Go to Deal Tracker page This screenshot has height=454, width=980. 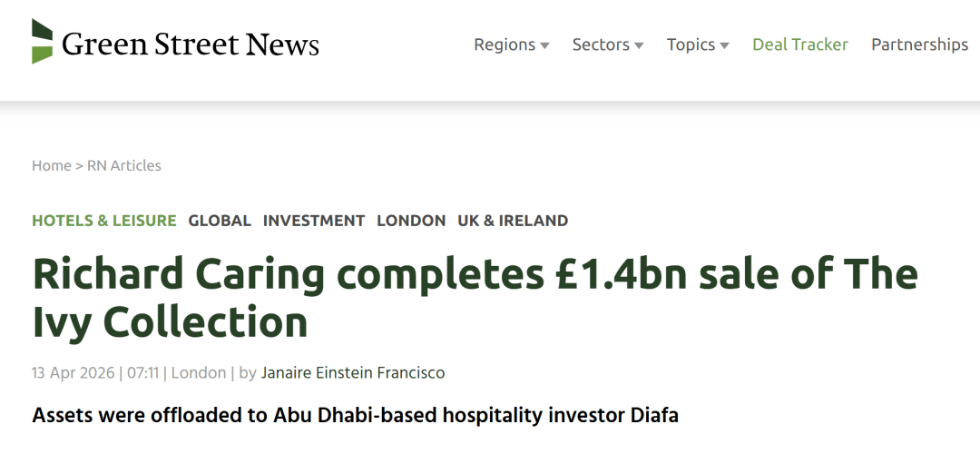click(799, 44)
